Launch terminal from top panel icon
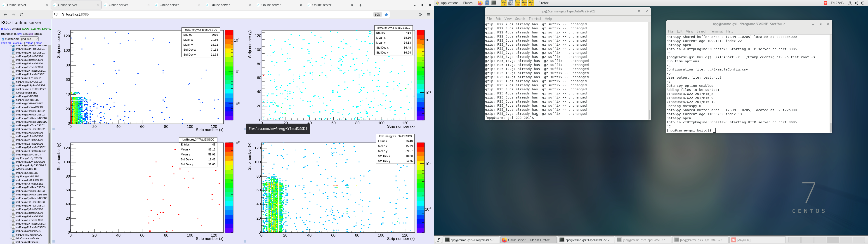The width and height of the screenshot is (868, 244). pyautogui.click(x=494, y=3)
